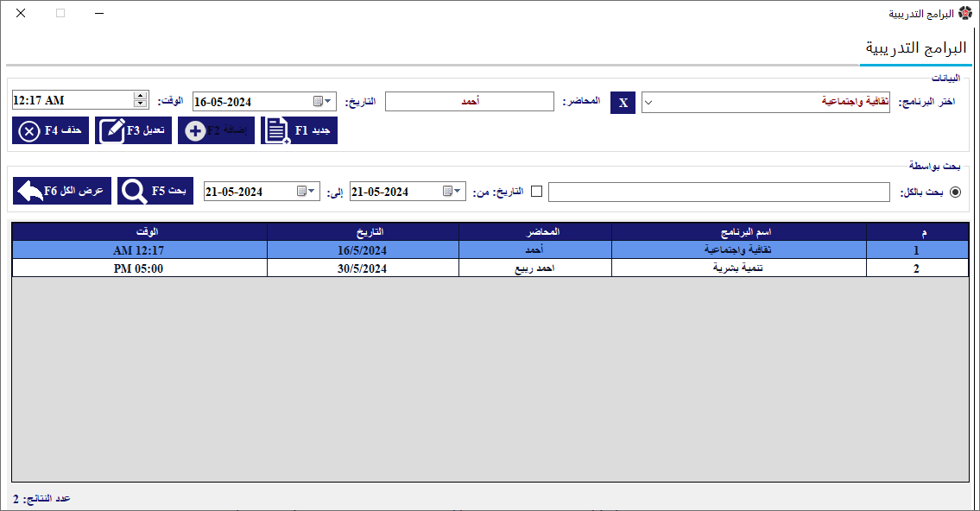Click the اسم البرنامج column header

point(738,231)
